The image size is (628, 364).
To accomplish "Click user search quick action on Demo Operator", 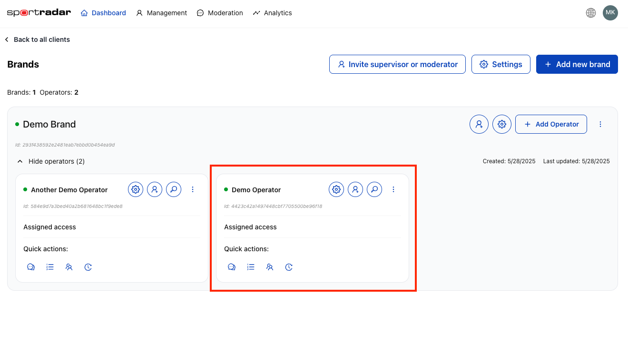I will pos(270,267).
